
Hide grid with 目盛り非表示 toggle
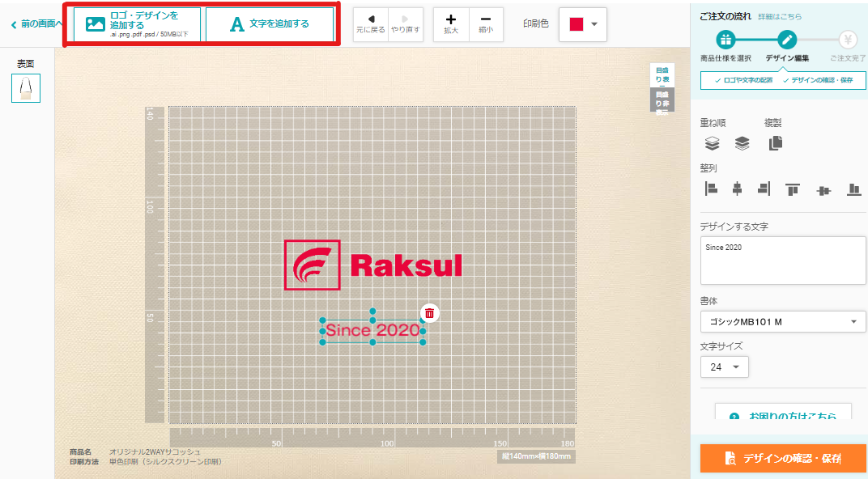click(x=662, y=100)
